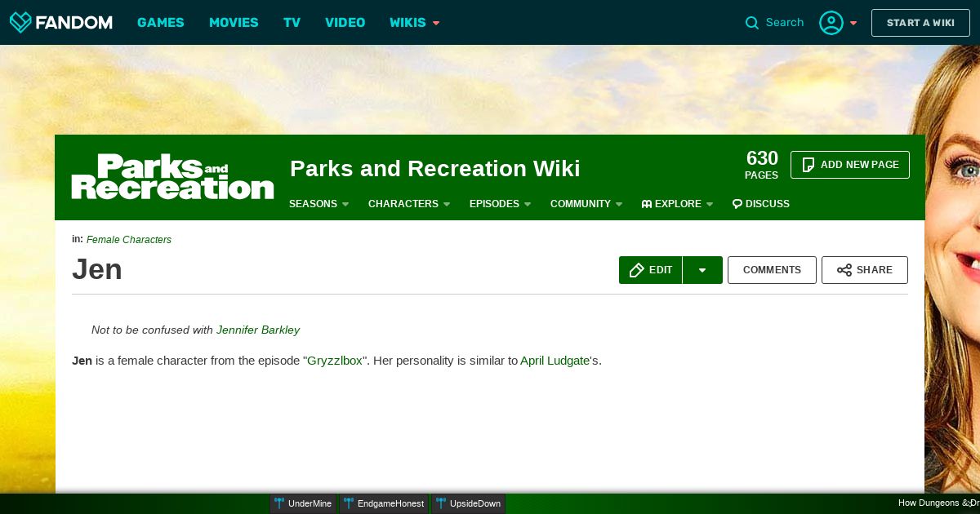Screen dimensions: 980x514
Task: Open the Games section
Action: pyautogui.click(x=161, y=23)
